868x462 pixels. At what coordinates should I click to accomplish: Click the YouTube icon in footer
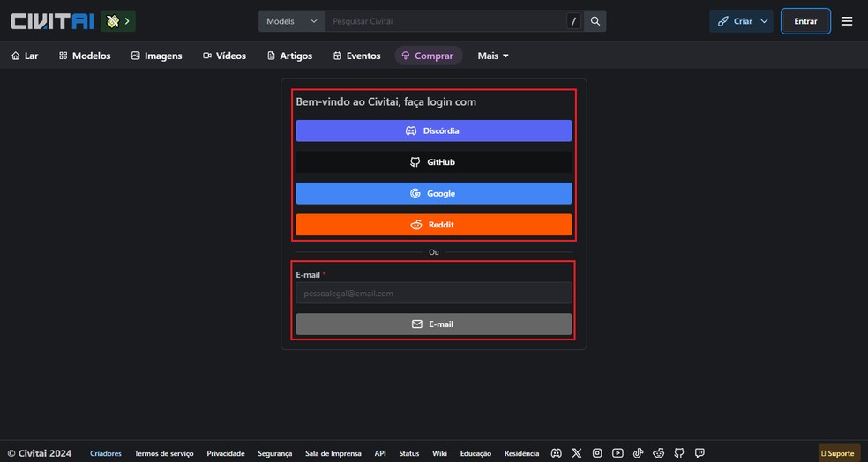pyautogui.click(x=617, y=453)
